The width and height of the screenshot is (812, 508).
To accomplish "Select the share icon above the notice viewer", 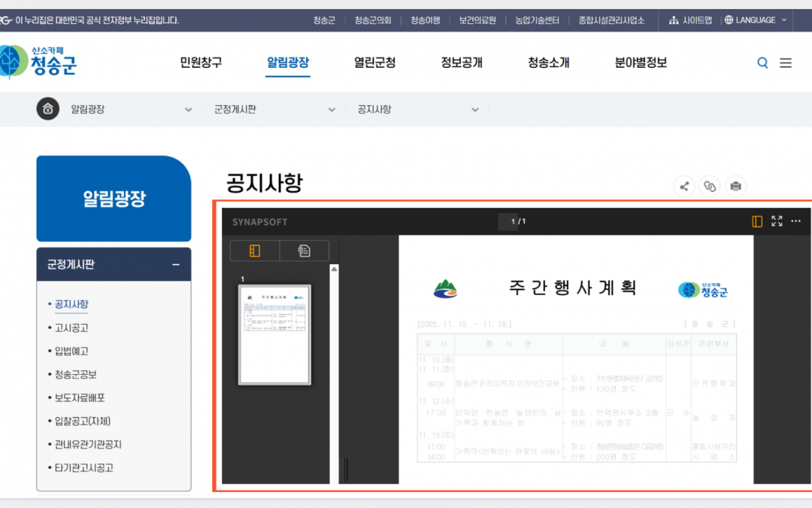I will pyautogui.click(x=684, y=186).
